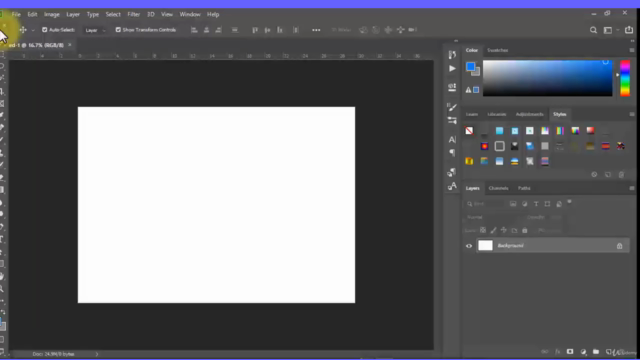Click the add layer mask icon
This screenshot has width=640, height=360.
[x=570, y=351]
